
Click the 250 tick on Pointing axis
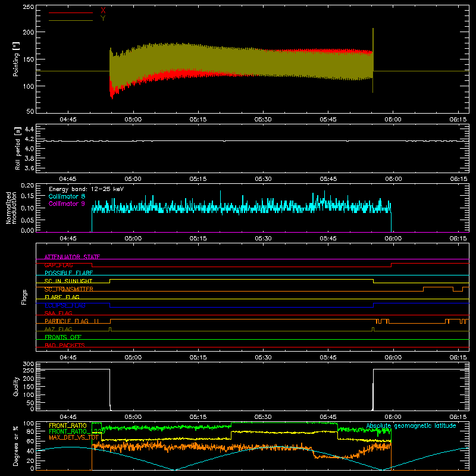[x=29, y=7]
